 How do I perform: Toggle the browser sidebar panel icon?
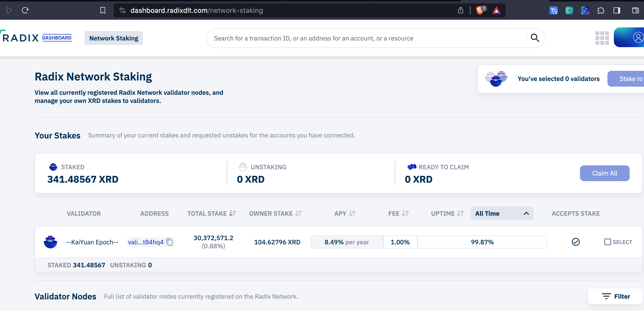click(x=617, y=10)
